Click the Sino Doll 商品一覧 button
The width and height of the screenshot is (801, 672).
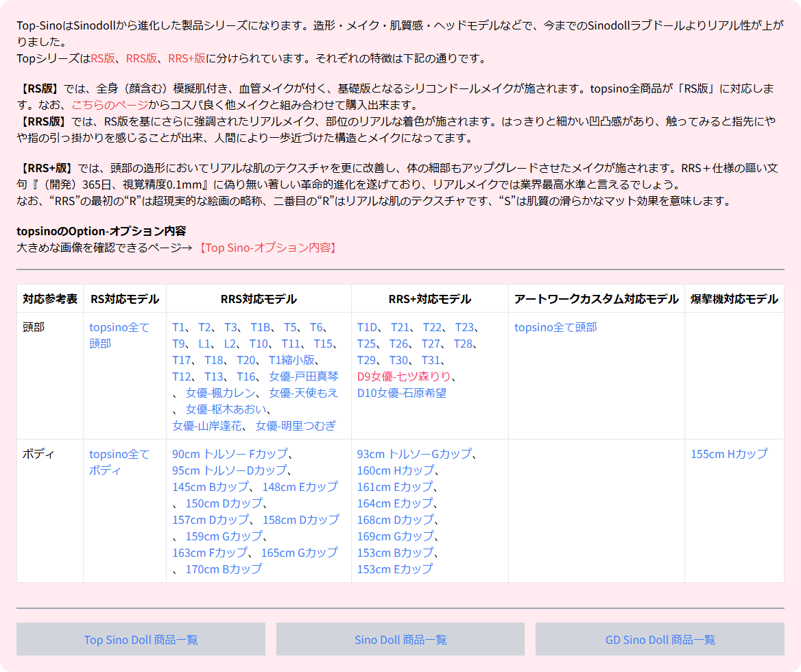point(400,639)
